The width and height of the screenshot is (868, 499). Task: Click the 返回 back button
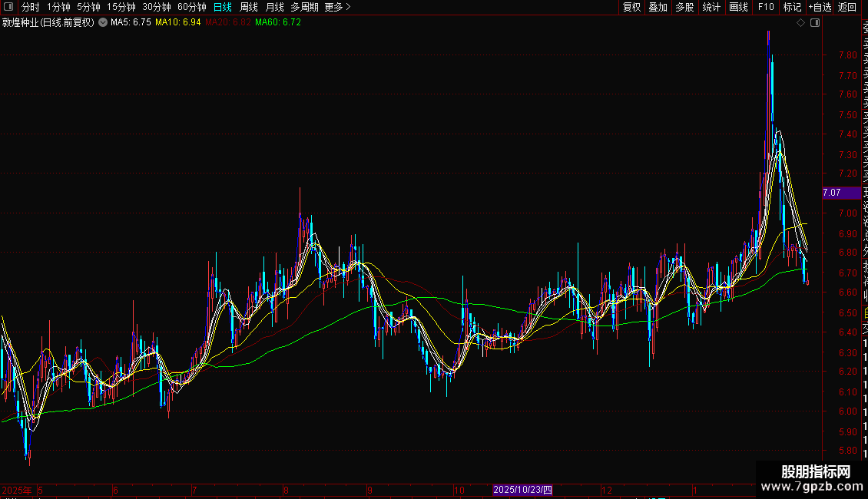click(847, 7)
